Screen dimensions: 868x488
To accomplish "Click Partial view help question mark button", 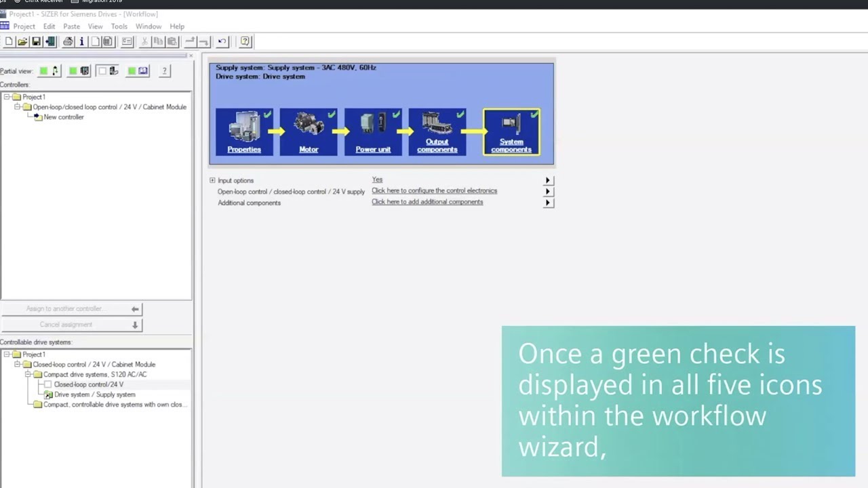I will tap(164, 70).
